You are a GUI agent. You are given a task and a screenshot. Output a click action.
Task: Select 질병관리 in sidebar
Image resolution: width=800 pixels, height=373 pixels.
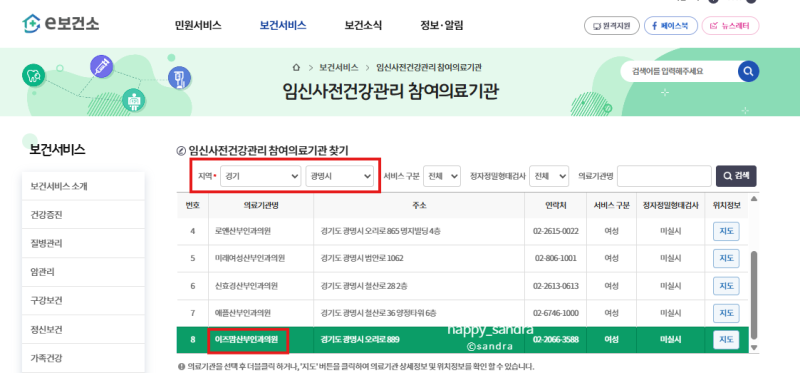[x=84, y=243]
